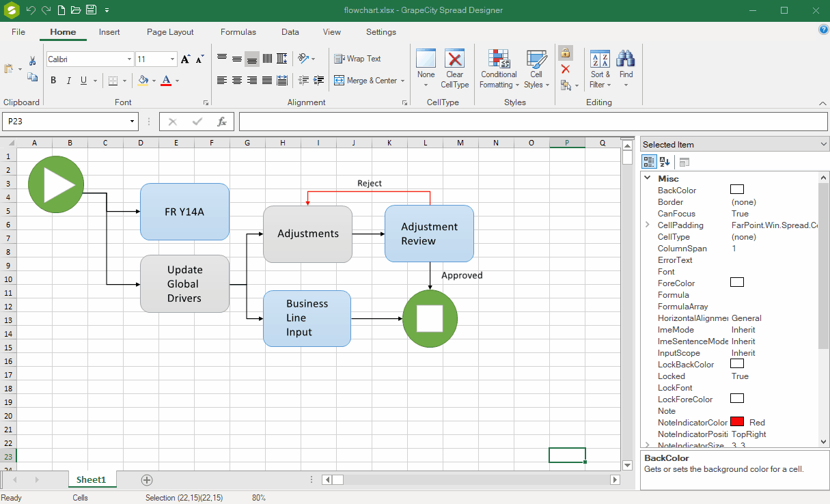The width and height of the screenshot is (830, 504).
Task: Click the NoteIndicatorColor red swatch
Action: coord(737,422)
